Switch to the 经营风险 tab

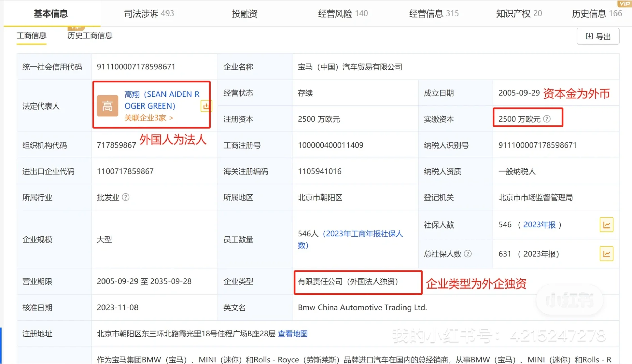335,13
